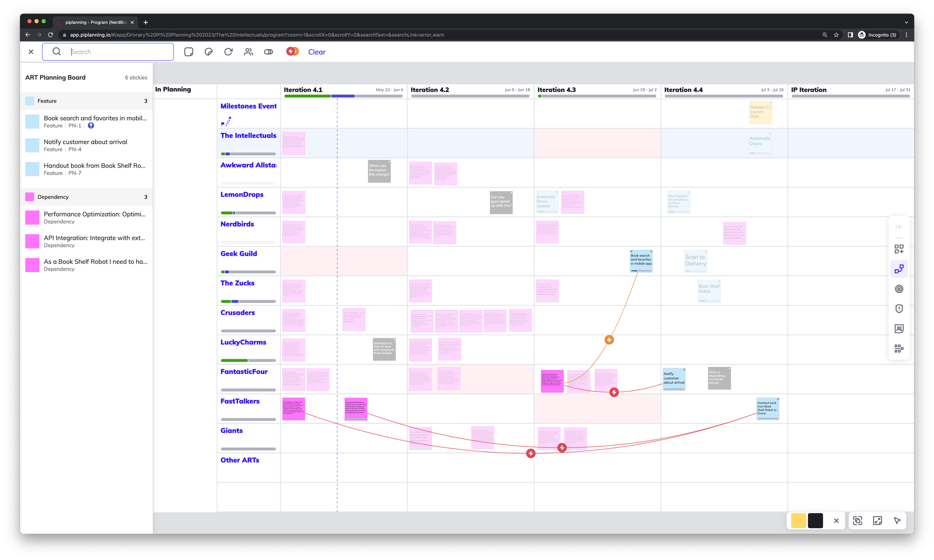Click the sticky note type filter icon
Screen dimensions: 934x560
[x=189, y=52]
